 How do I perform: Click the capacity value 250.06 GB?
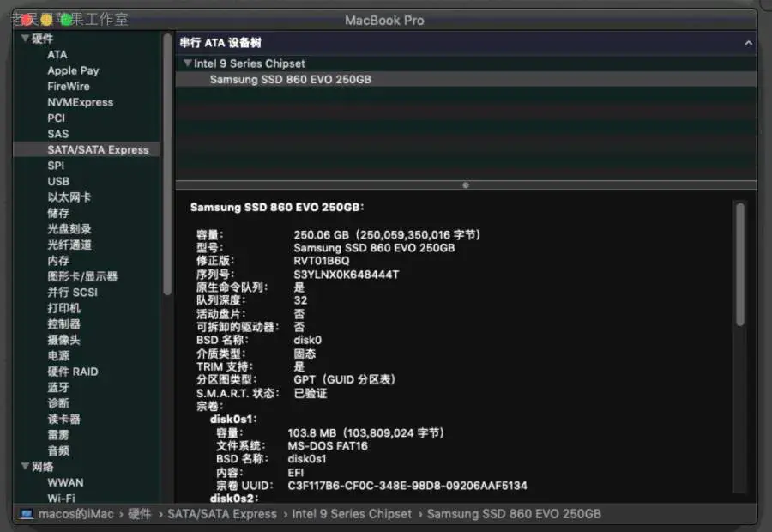pos(387,234)
